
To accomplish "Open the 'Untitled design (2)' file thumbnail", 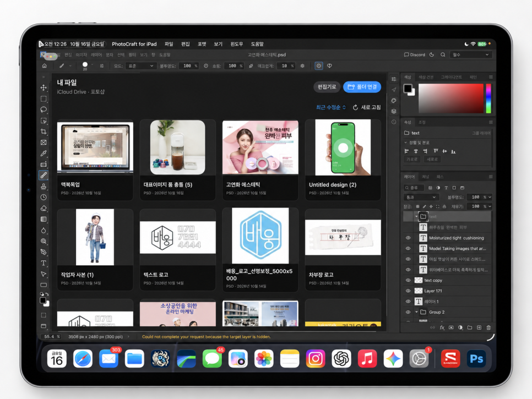I will point(343,147).
